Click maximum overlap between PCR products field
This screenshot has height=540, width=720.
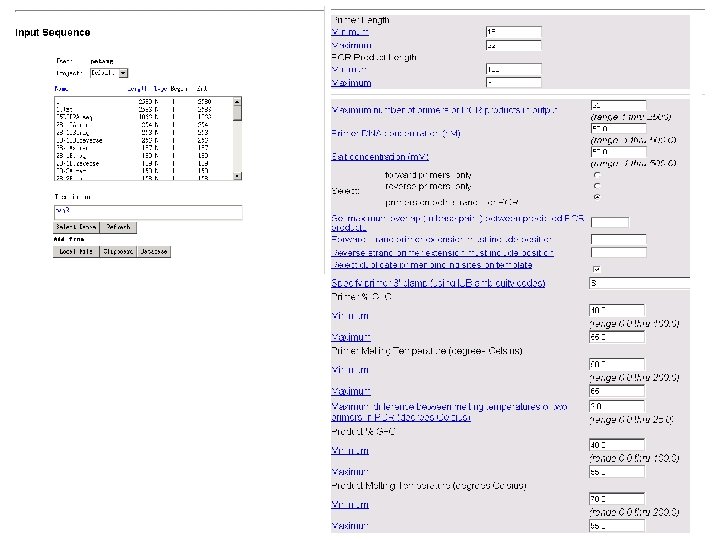tap(610, 223)
